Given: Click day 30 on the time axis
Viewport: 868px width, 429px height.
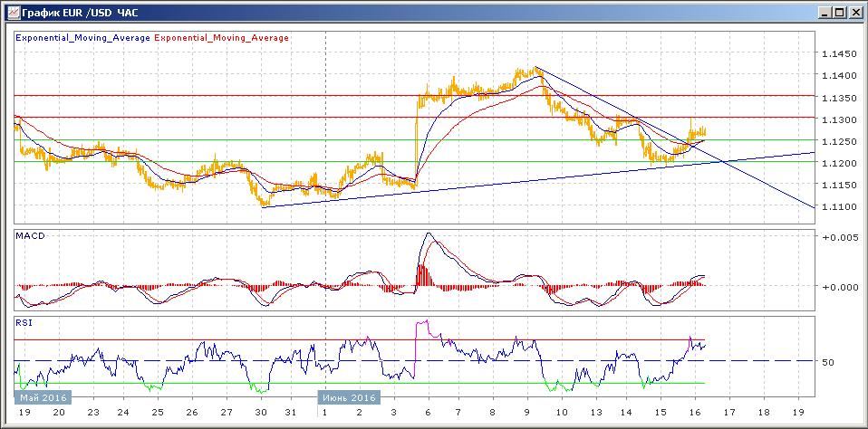Looking at the screenshot, I should 261,411.
